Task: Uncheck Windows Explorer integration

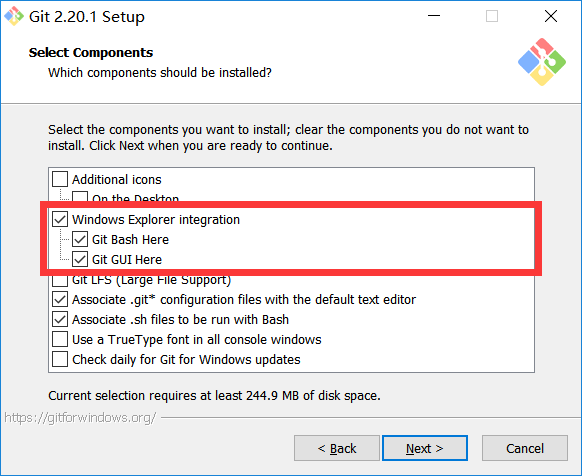Action: (60, 219)
